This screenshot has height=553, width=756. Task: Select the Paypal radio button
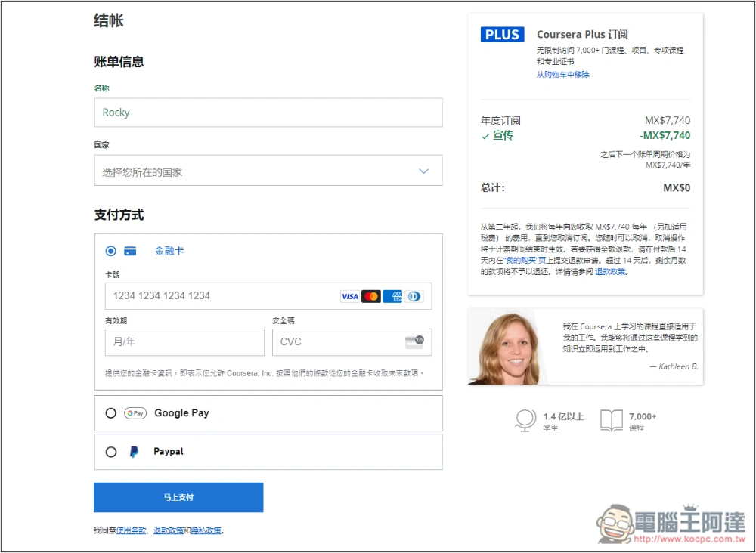pyautogui.click(x=111, y=452)
